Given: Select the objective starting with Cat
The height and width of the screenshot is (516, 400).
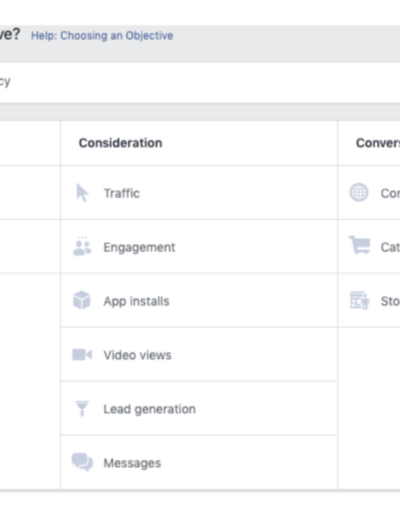Looking at the screenshot, I should click(369, 247).
